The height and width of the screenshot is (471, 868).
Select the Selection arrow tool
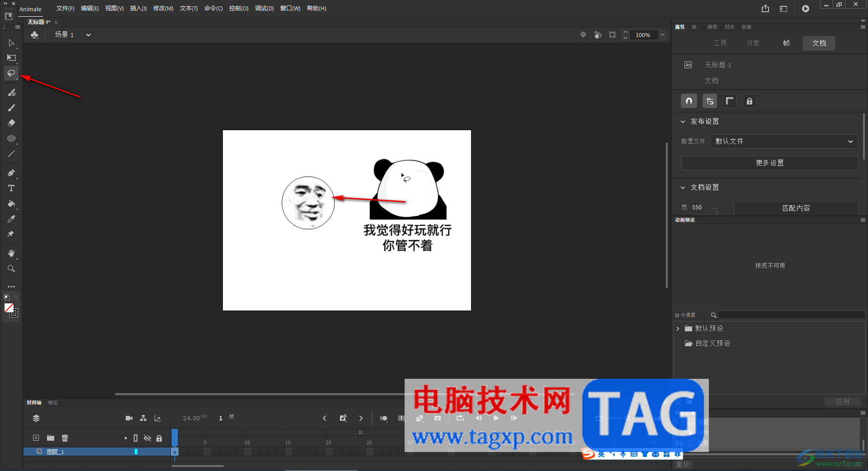[11, 43]
